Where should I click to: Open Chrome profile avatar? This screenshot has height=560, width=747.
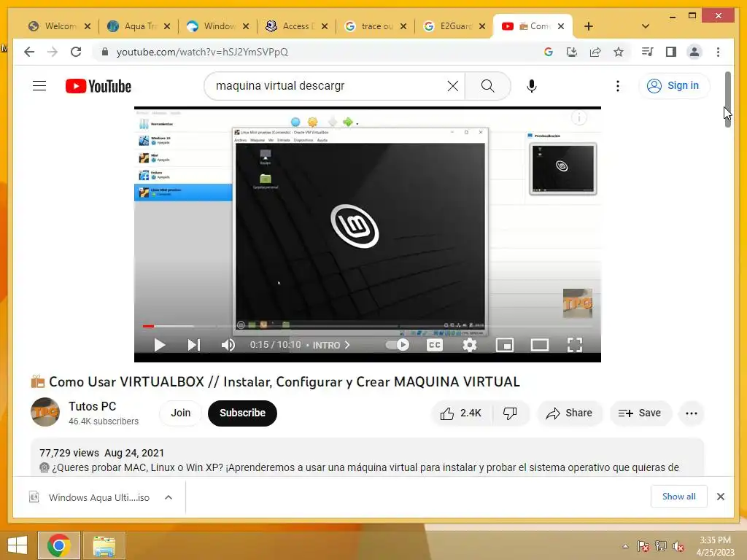pyautogui.click(x=694, y=52)
